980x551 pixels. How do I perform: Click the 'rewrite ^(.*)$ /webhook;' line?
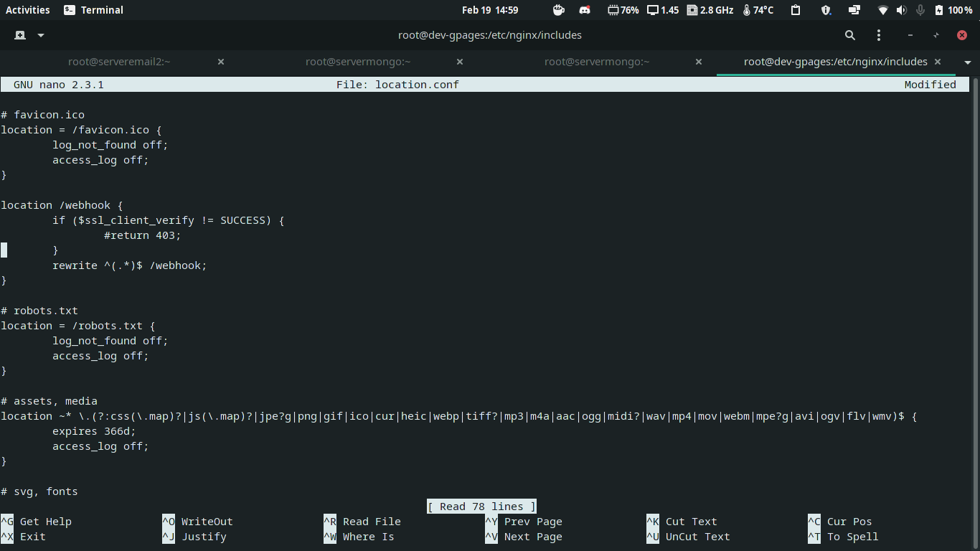(130, 265)
